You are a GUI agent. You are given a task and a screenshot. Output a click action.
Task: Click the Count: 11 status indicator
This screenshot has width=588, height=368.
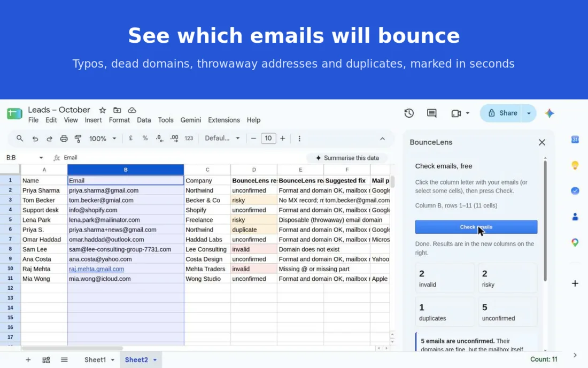pos(544,359)
